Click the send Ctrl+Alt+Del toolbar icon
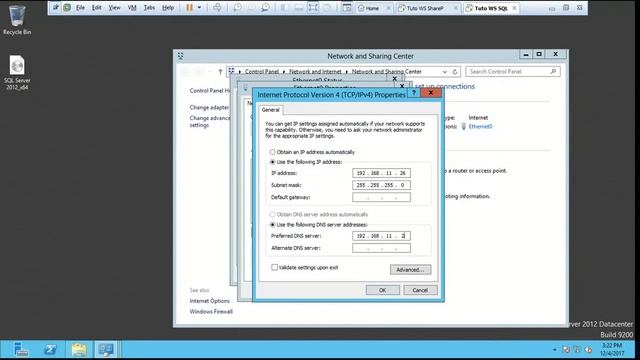Viewport: 640px width, 360px height. [217, 7]
